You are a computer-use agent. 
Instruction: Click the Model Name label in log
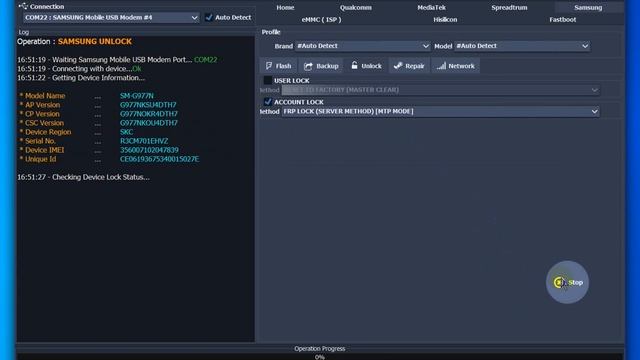[45, 96]
